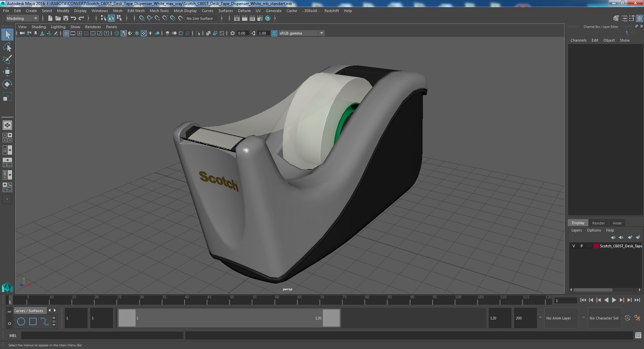Toggle layer visibility V box
The height and width of the screenshot is (349, 644).
(574, 246)
